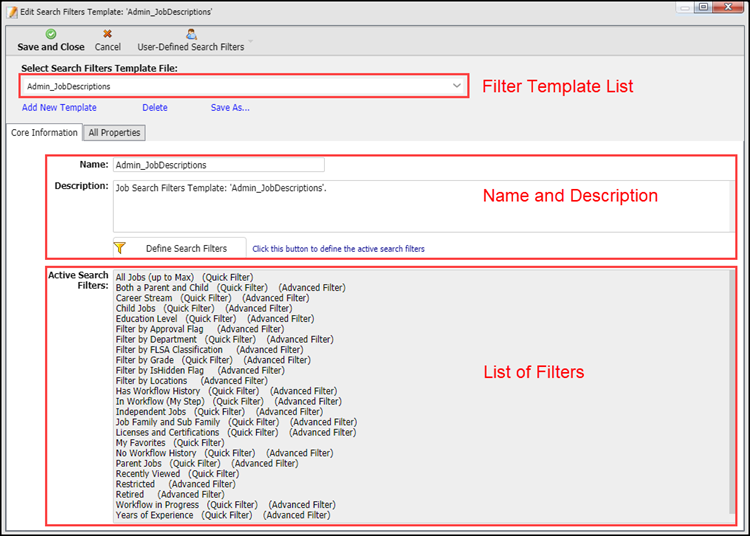Expand the Search Filters Template File dropdown
Image resolution: width=750 pixels, height=536 pixels.
[x=457, y=86]
